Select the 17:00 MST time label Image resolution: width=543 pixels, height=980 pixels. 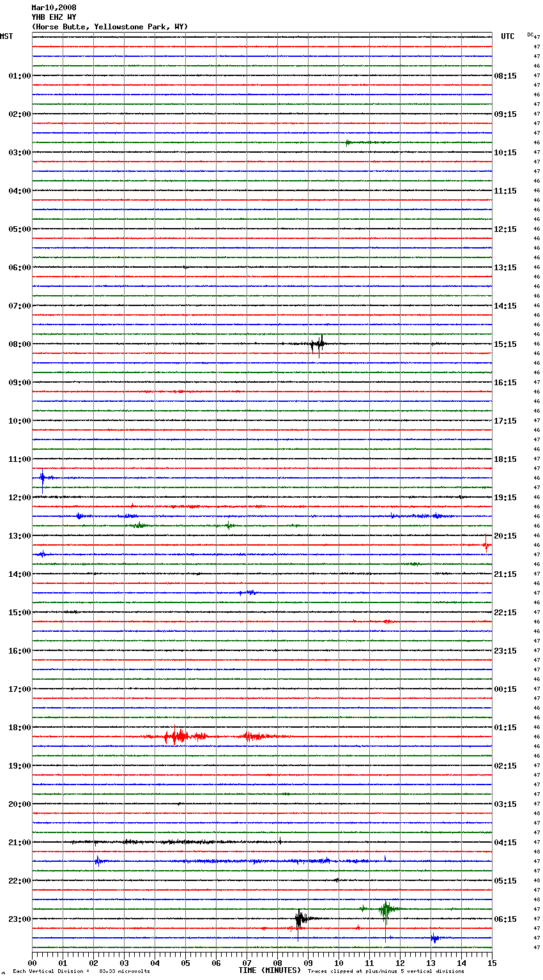(x=20, y=689)
